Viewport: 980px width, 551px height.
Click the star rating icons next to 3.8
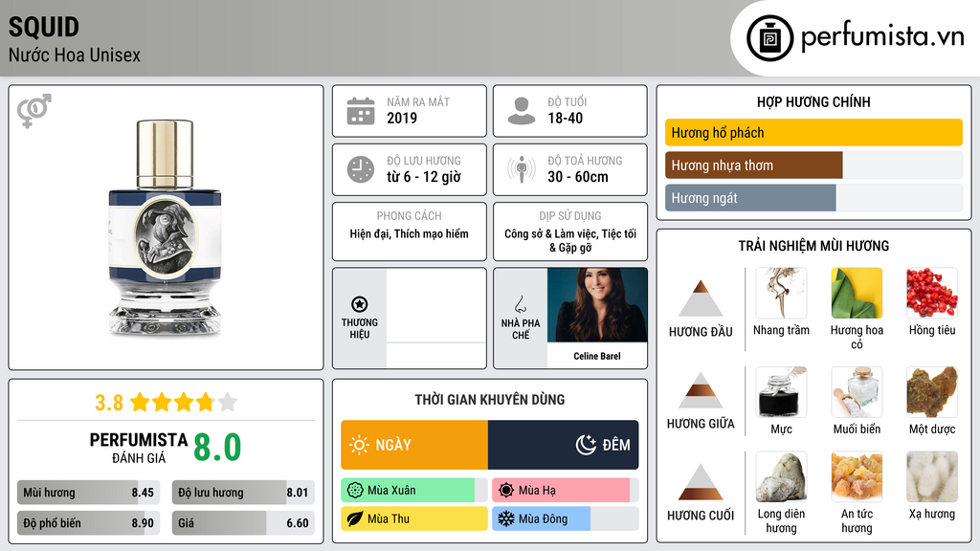[184, 403]
